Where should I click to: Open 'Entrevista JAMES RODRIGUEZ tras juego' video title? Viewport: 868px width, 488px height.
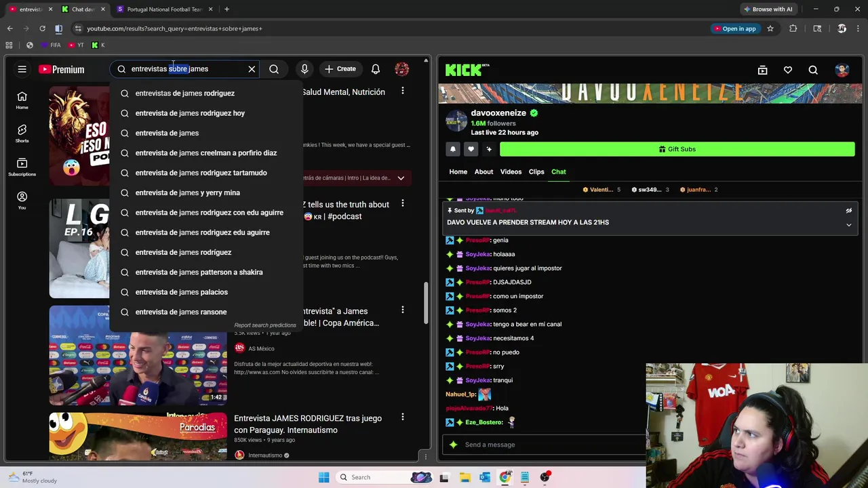point(308,424)
